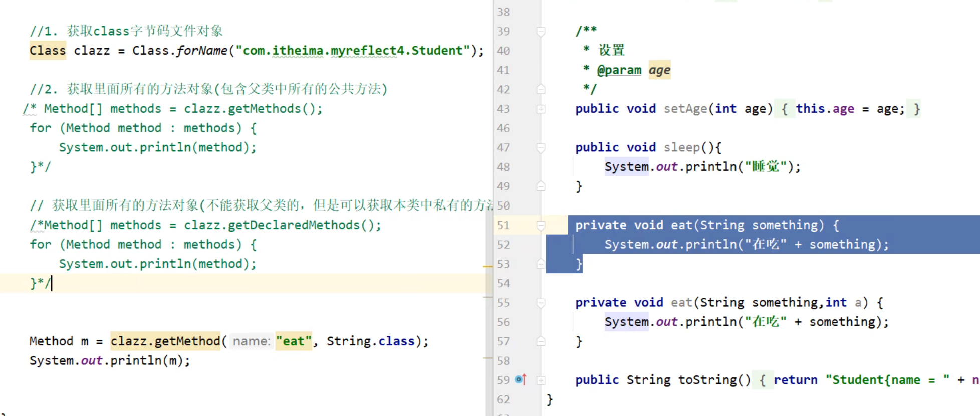This screenshot has width=980, height=416.
Task: Click the fold end marker at line 49
Action: pyautogui.click(x=541, y=186)
